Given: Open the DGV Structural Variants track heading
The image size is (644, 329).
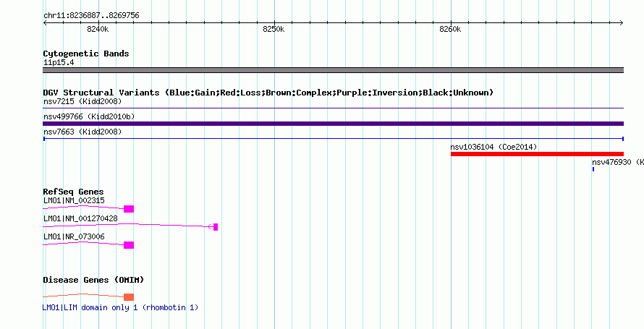Looking at the screenshot, I should pyautogui.click(x=268, y=93).
